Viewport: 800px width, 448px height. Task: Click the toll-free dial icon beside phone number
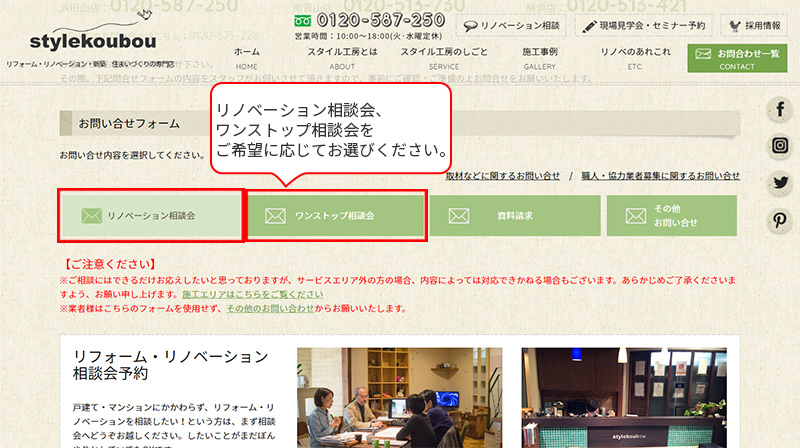pos(303,21)
